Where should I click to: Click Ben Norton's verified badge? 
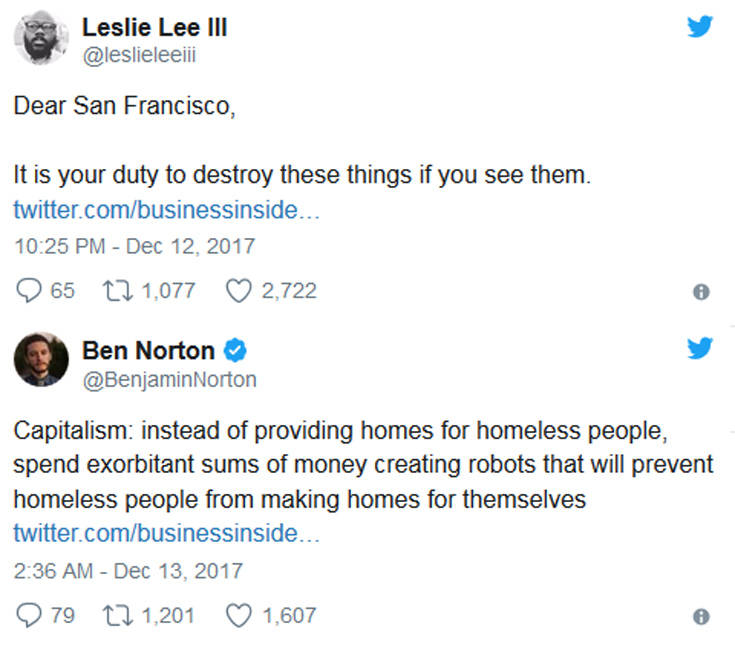[236, 351]
